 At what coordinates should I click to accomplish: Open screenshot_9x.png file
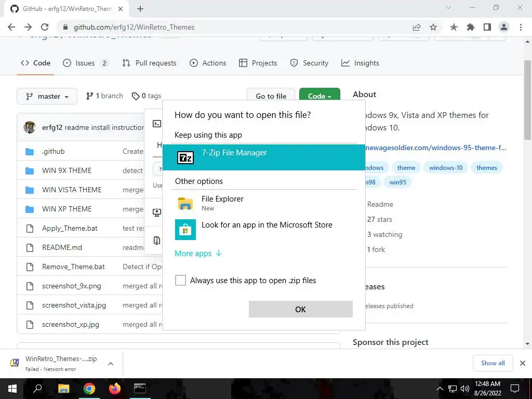tap(72, 286)
